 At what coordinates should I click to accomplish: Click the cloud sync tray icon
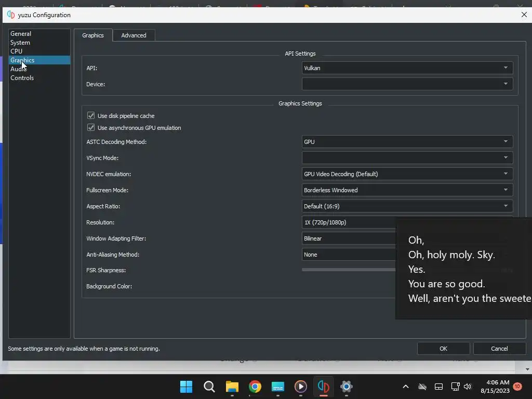click(x=422, y=387)
